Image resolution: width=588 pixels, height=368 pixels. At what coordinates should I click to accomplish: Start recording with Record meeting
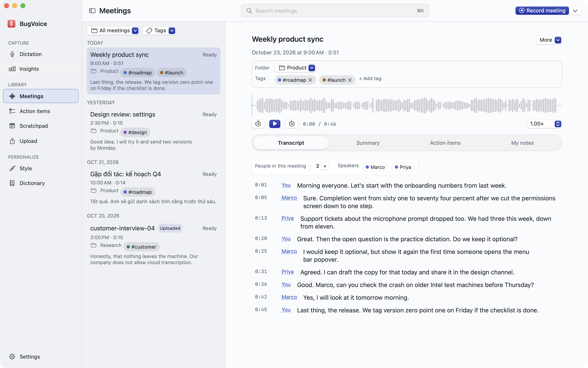point(542,11)
